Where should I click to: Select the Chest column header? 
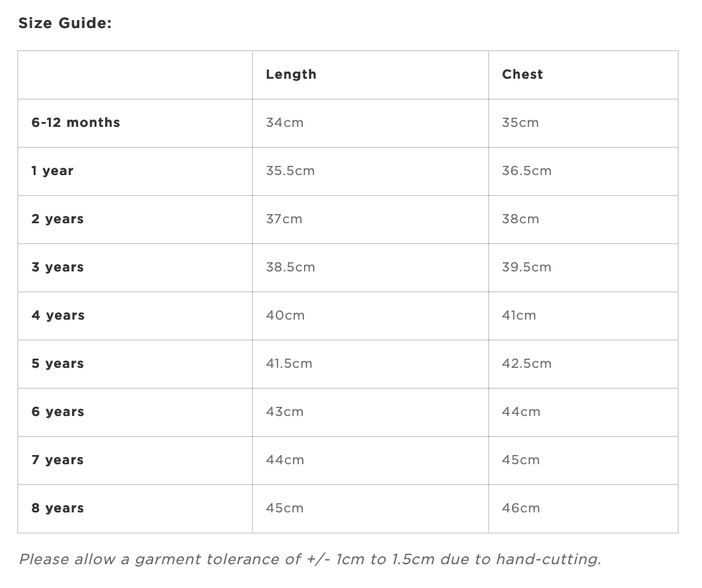522,74
